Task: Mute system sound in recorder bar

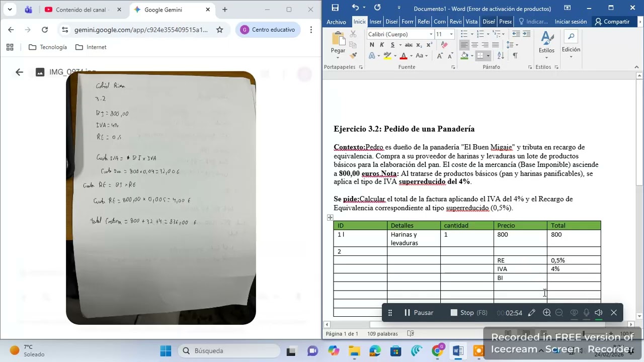Action: point(598,313)
